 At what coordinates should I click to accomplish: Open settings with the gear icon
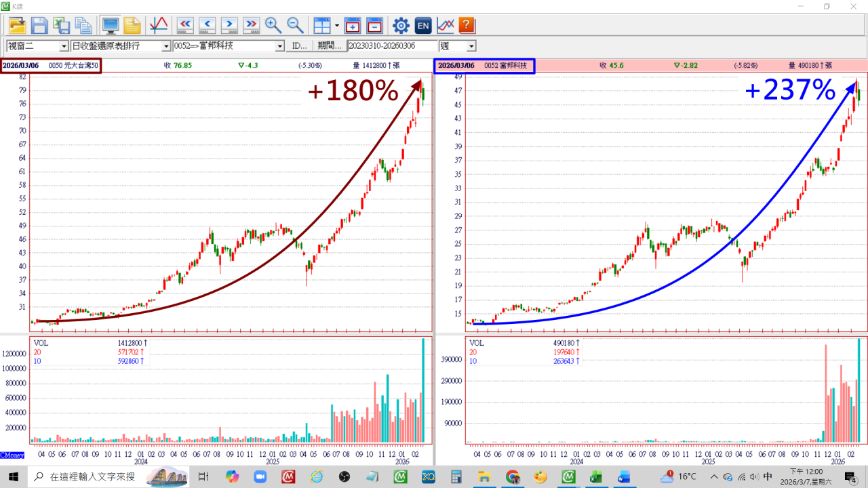point(401,26)
